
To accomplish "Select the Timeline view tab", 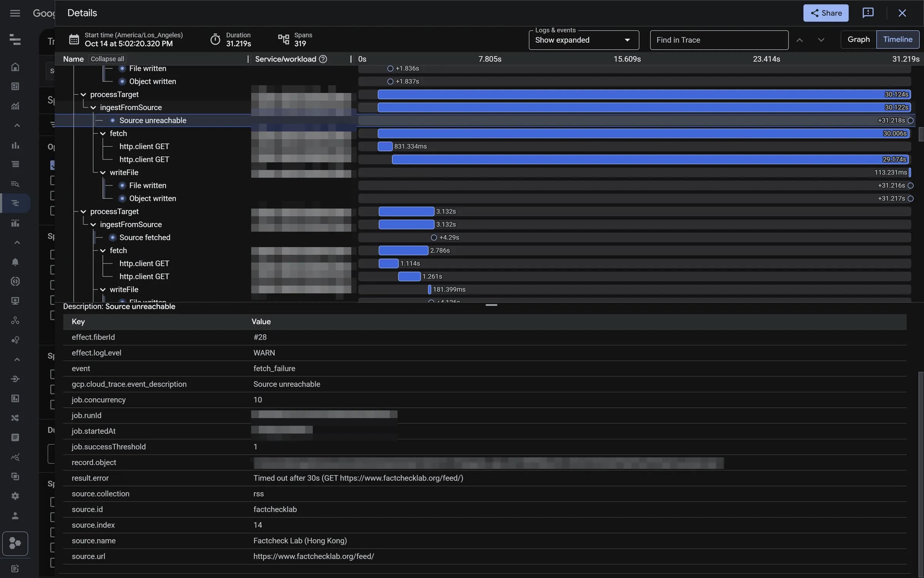I will 898,39.
